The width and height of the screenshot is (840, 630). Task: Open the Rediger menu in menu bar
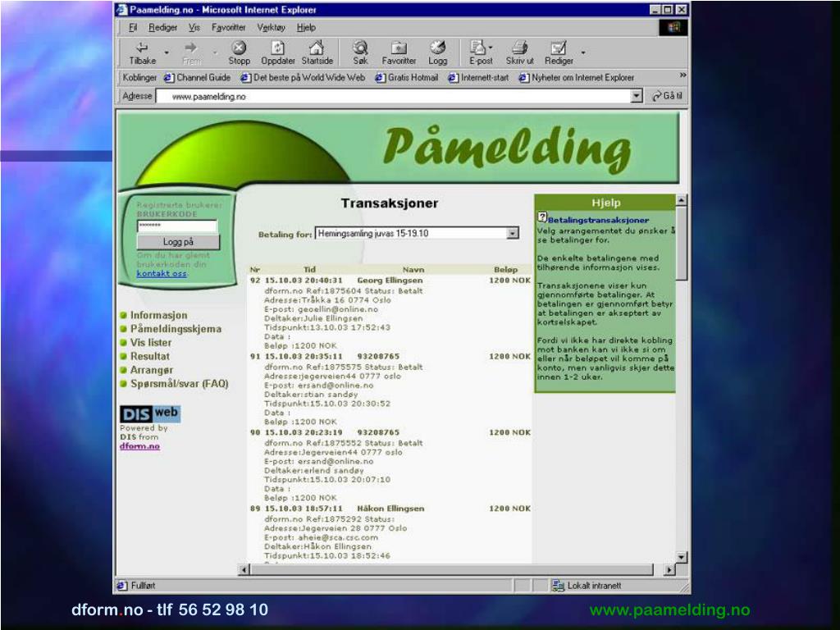point(163,27)
